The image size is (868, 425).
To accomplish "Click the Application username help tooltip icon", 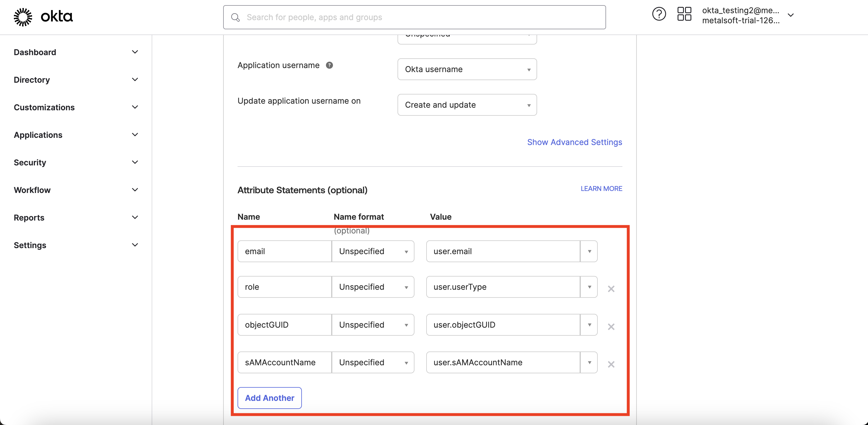I will tap(329, 65).
